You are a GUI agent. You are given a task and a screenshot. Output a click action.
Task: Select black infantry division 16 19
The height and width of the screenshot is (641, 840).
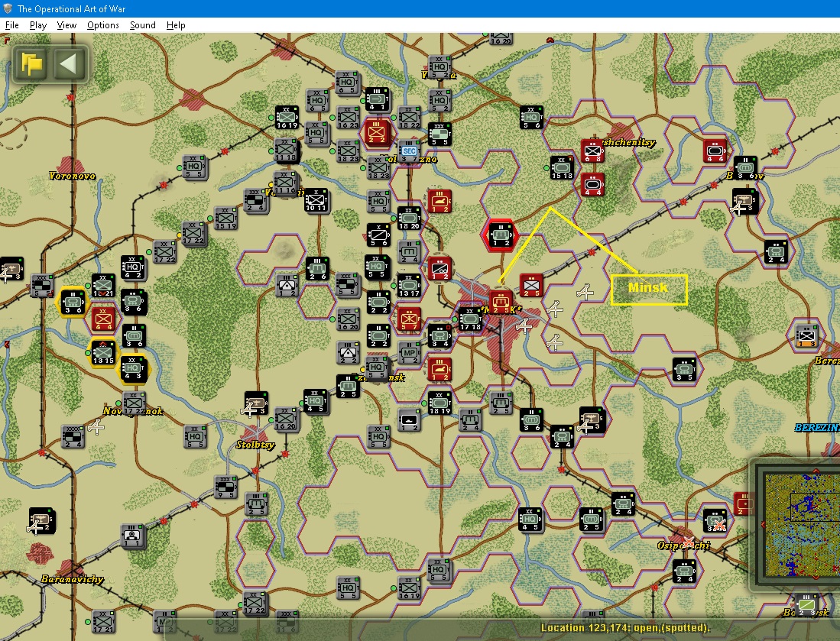[287, 118]
